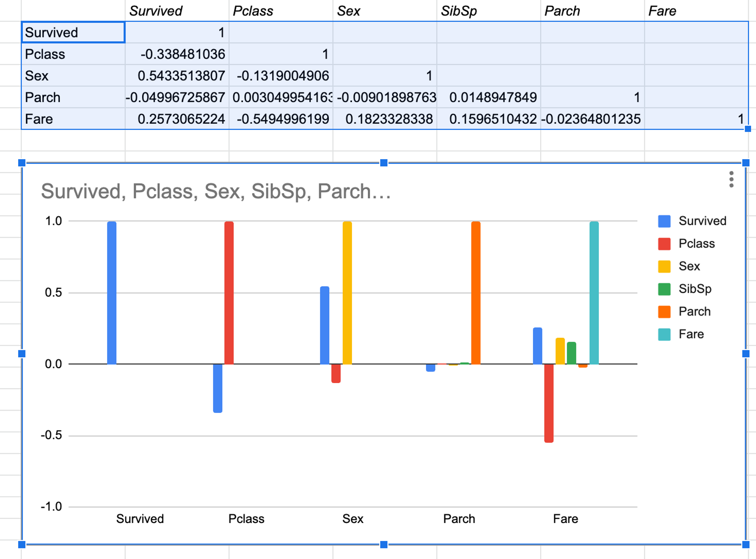The image size is (756, 559).
Task: Click the chart's bottom-right corner resize handle
Action: (745, 544)
